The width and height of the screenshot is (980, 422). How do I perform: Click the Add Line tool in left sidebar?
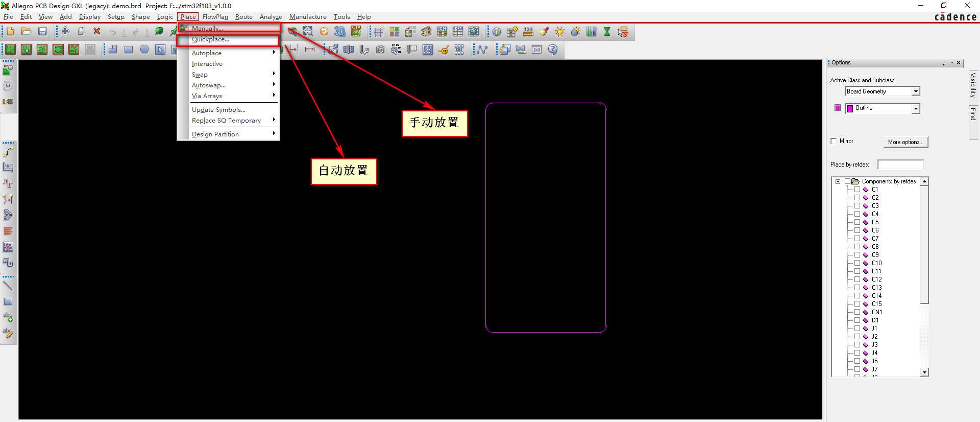coord(8,286)
